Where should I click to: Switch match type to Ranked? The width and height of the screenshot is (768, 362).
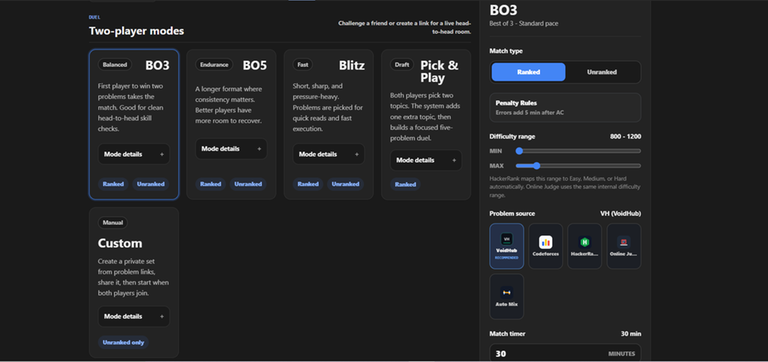click(528, 72)
